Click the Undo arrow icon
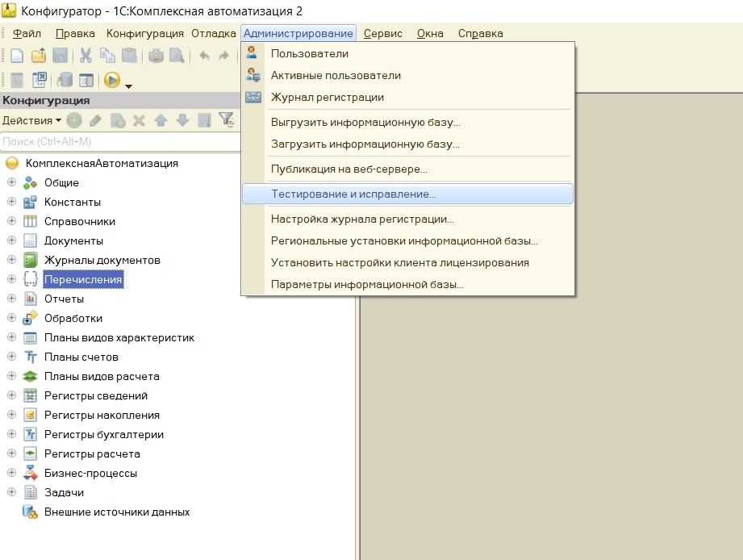The width and height of the screenshot is (743, 560). tap(204, 56)
